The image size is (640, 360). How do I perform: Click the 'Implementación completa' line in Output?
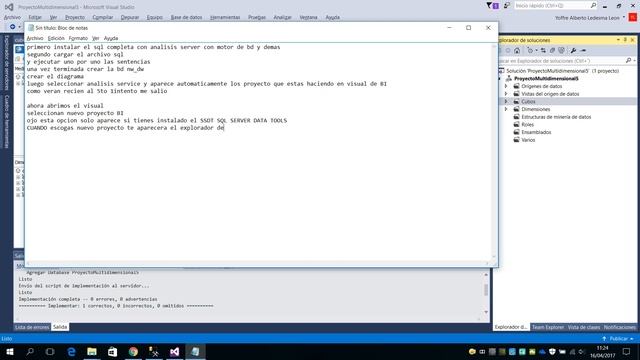(88, 299)
